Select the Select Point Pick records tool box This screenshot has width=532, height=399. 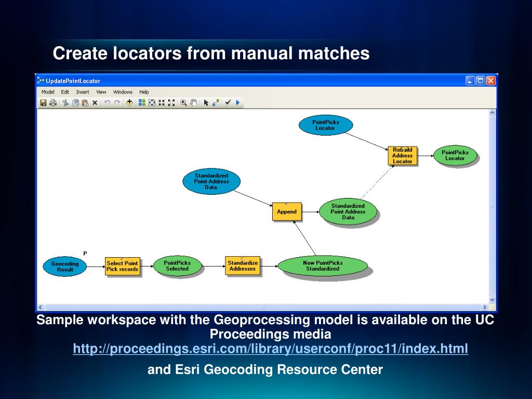point(123,267)
